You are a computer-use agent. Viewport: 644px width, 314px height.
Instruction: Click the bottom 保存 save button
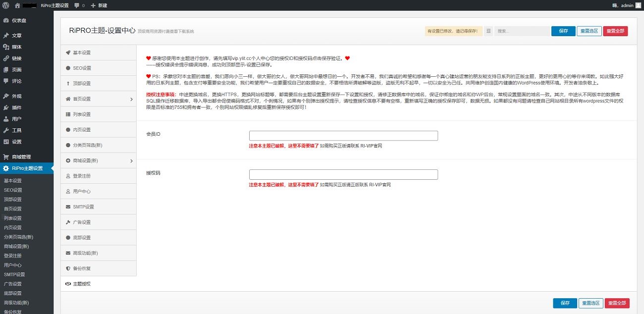point(565,303)
